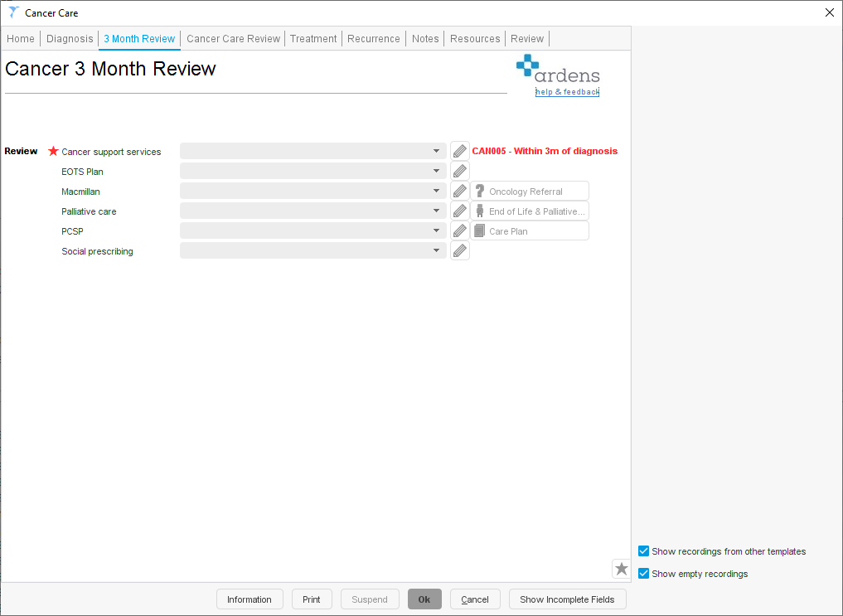Click the pencil icon beside Cancer support services
The height and width of the screenshot is (616, 843).
coord(460,150)
